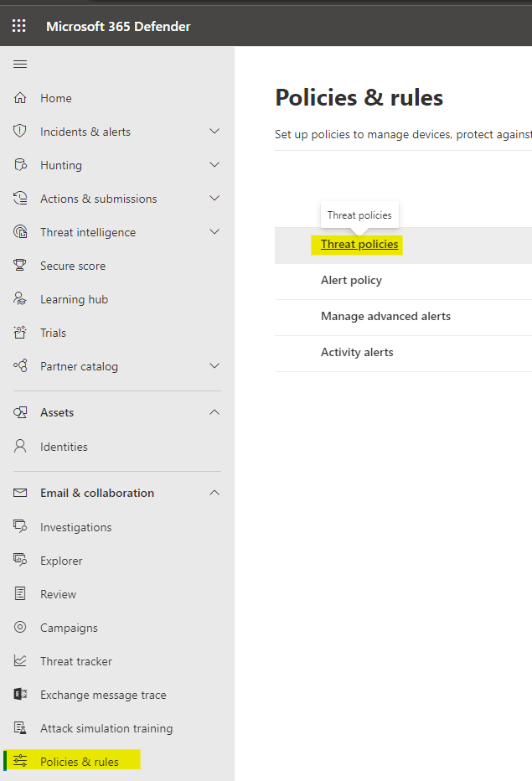Image resolution: width=532 pixels, height=781 pixels.
Task: Click the Learning hub icon
Action: (20, 299)
